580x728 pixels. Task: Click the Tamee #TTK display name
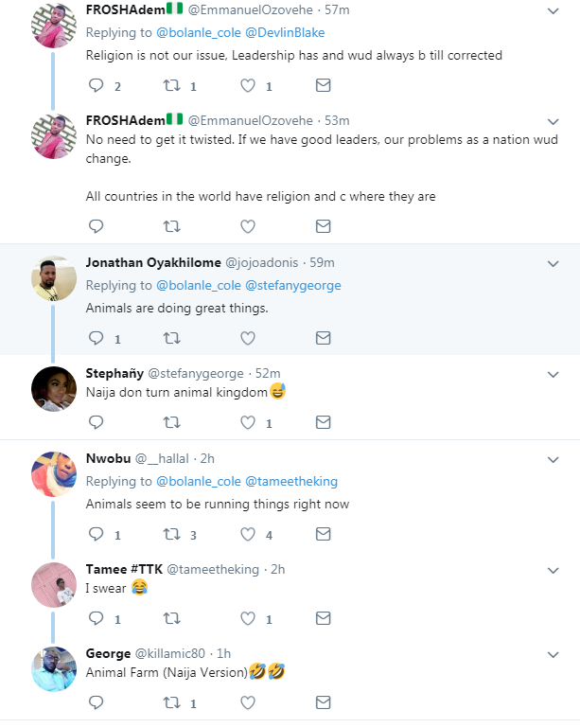pyautogui.click(x=125, y=569)
